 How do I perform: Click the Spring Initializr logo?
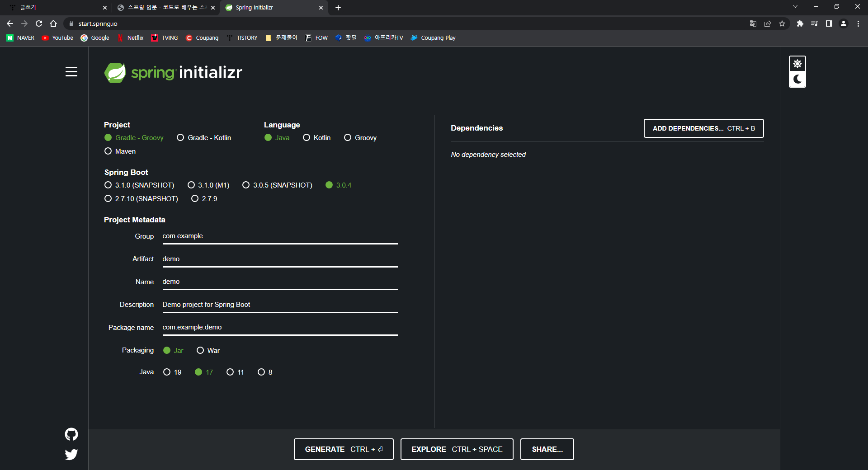(x=173, y=72)
